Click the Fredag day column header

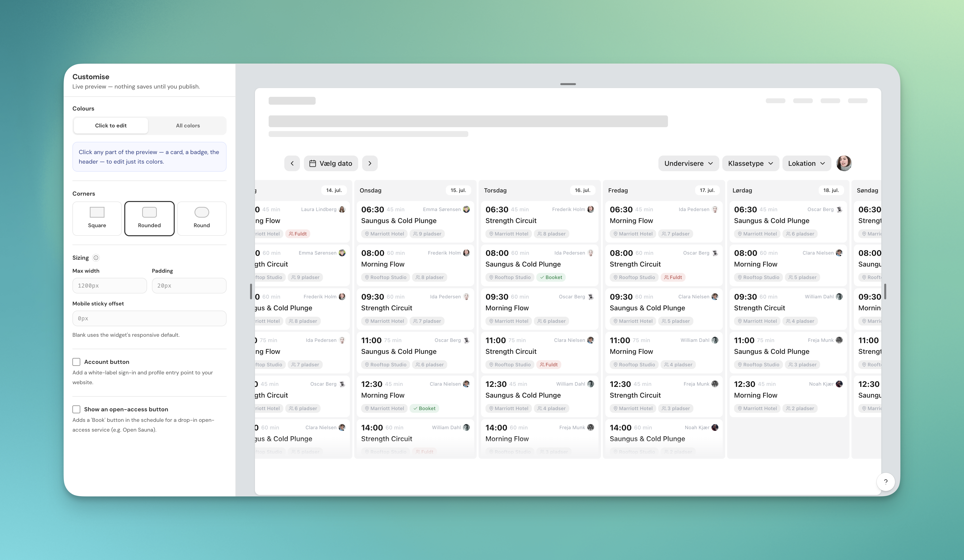tap(664, 190)
